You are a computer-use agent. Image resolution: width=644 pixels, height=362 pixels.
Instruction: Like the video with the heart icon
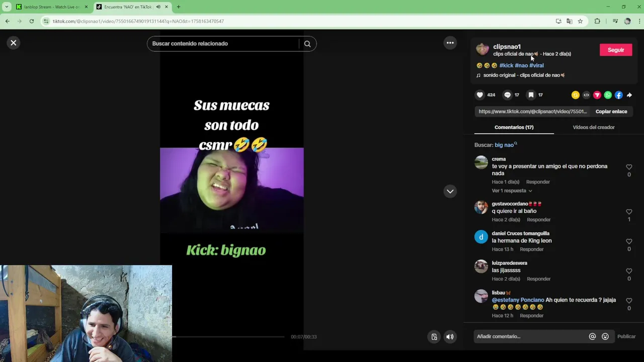[480, 95]
